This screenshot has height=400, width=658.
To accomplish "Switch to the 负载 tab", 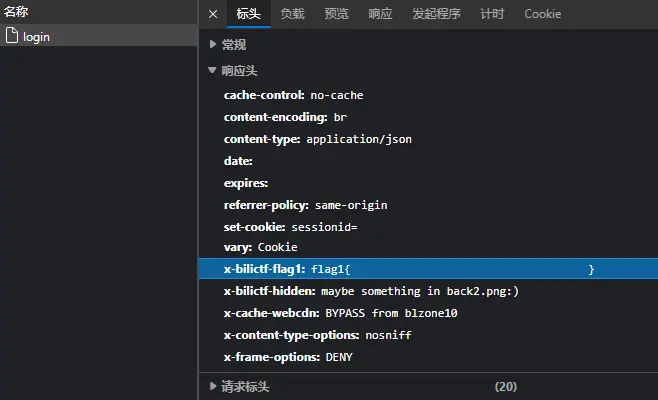I will click(x=292, y=14).
